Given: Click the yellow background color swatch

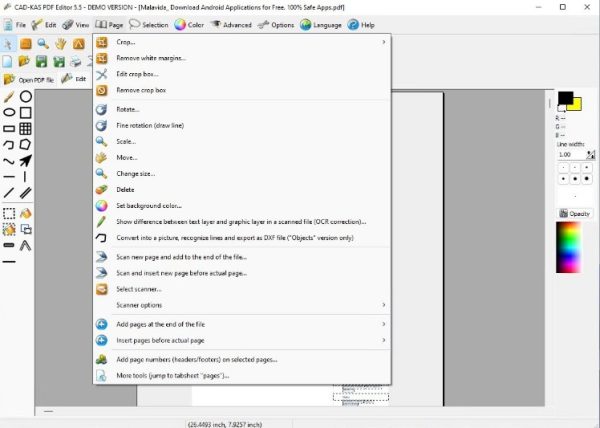Looking at the screenshot, I should [576, 104].
